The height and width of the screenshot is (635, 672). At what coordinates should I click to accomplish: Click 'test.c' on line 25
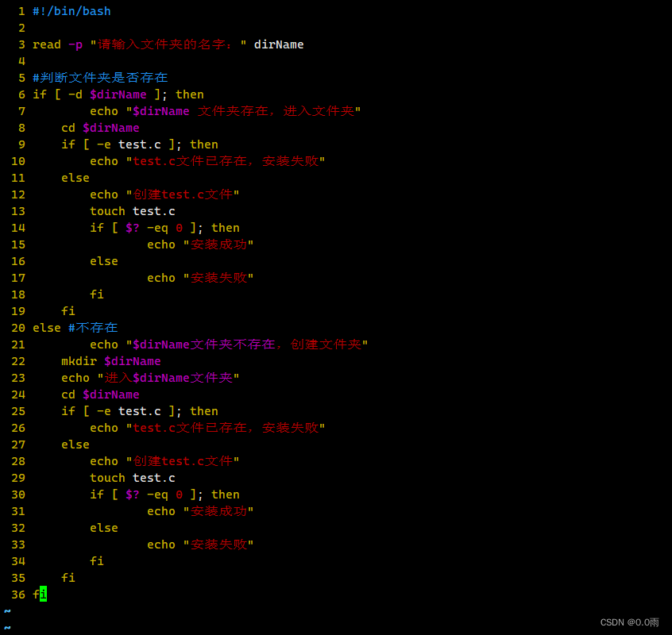pos(140,411)
